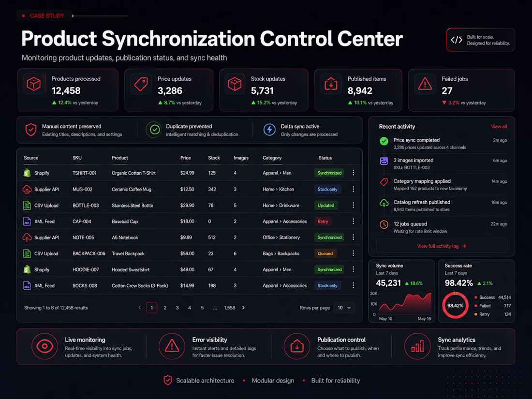Screen dimensions: 532x399
Task: Click the Sync analytics bar chart icon
Action: 418,346
